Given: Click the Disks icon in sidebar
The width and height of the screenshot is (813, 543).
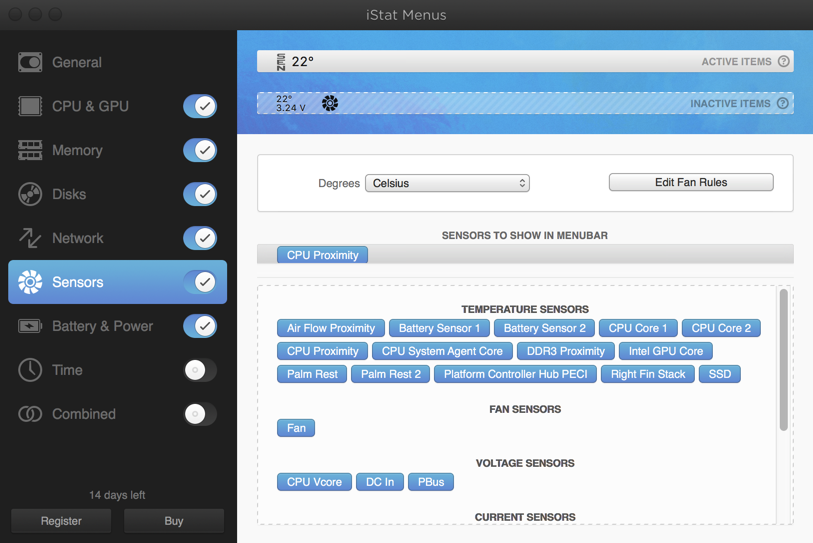Looking at the screenshot, I should (30, 194).
